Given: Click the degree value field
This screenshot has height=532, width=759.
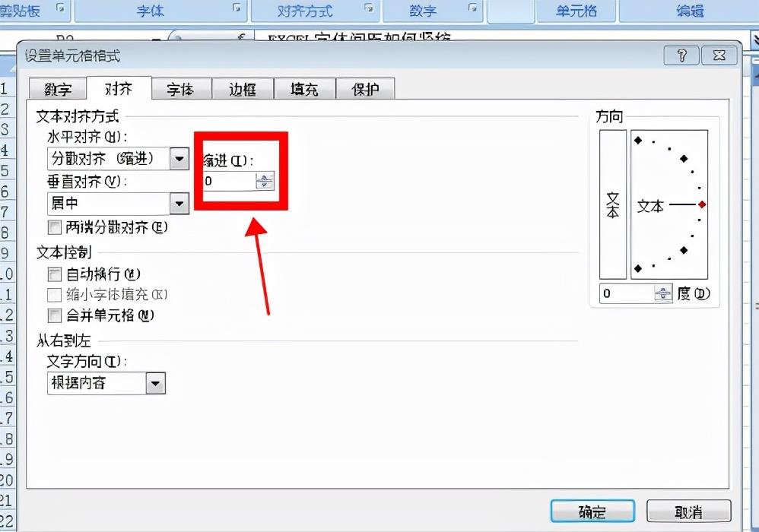Looking at the screenshot, I should [x=627, y=293].
